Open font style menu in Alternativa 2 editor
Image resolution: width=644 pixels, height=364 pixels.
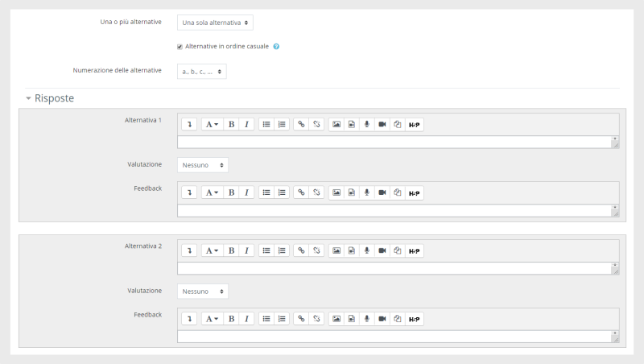coord(213,250)
